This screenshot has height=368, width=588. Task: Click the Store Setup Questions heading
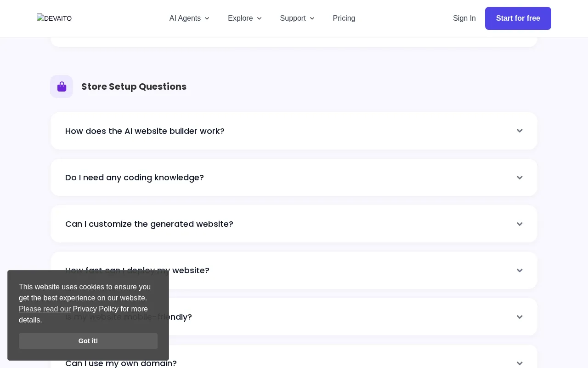click(x=134, y=86)
